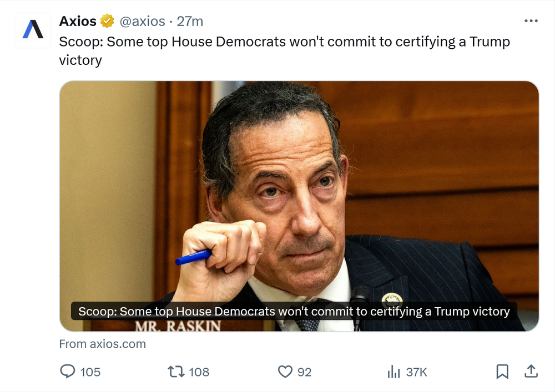Bookmark this Axios post
555x392 pixels.
[x=502, y=371]
